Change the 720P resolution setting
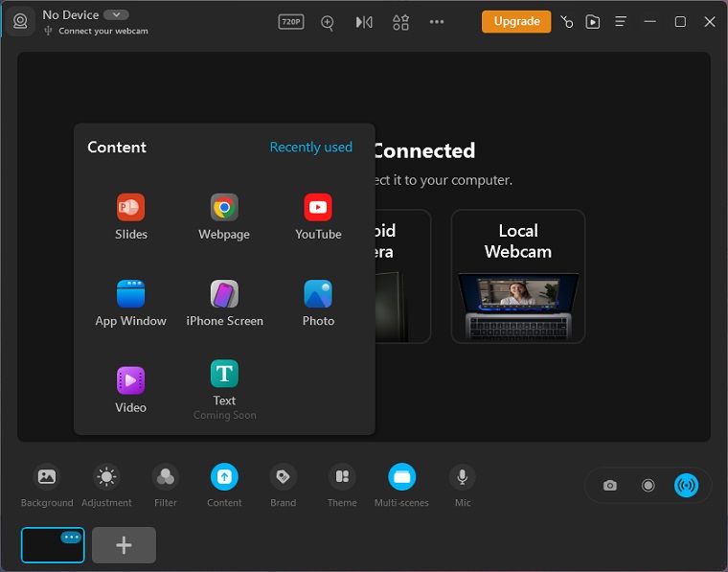This screenshot has width=728, height=572. [x=291, y=22]
